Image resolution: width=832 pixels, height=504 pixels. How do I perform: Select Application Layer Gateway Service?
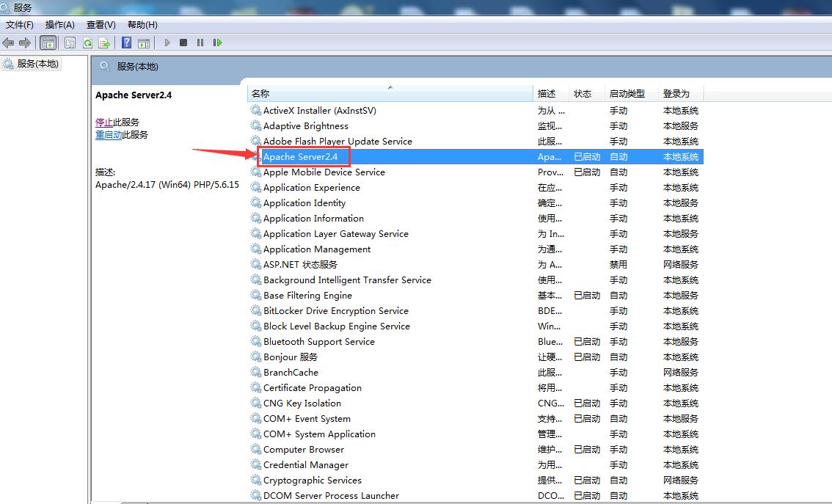pos(476,233)
